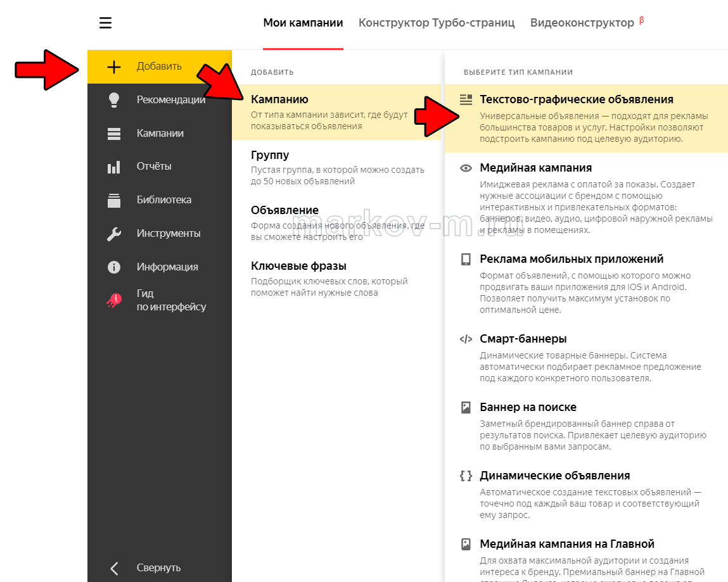Image resolution: width=728 pixels, height=582 pixels.
Task: Click the lightbulb Рекомендации icon
Action: [x=114, y=100]
